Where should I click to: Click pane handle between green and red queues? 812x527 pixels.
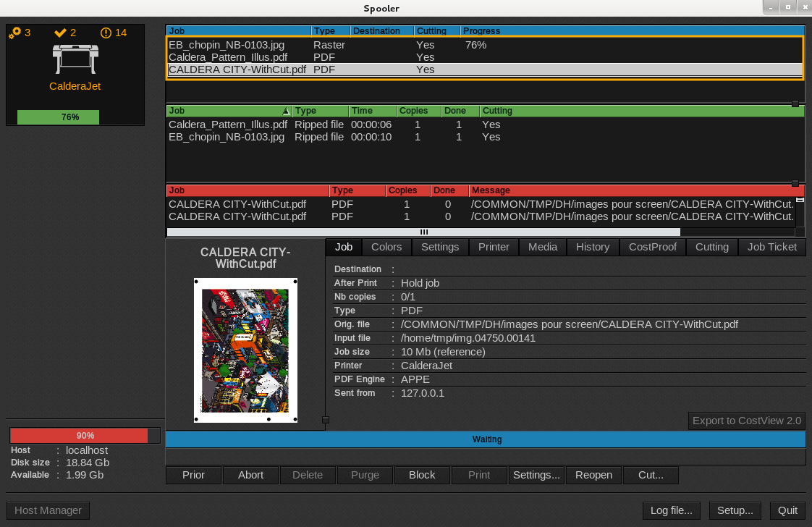click(795, 183)
